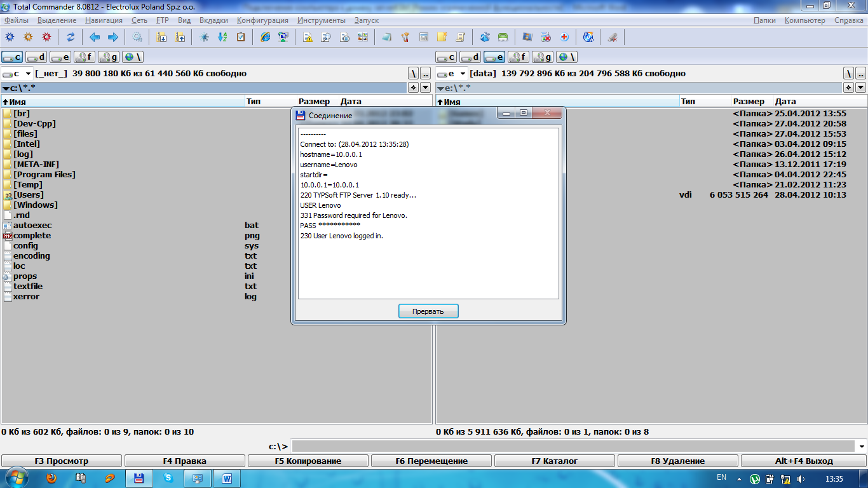The image size is (868, 488).
Task: Click the network computers toolbar icon
Action: (283, 37)
